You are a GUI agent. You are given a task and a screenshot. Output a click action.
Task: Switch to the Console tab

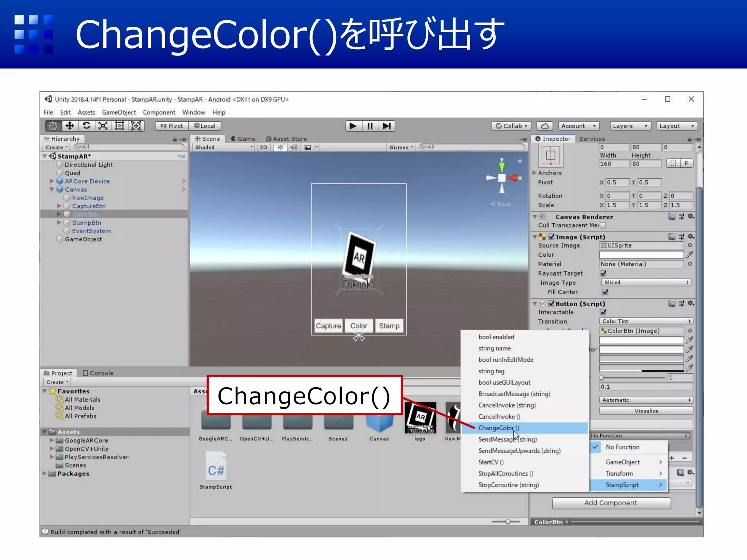pyautogui.click(x=98, y=373)
